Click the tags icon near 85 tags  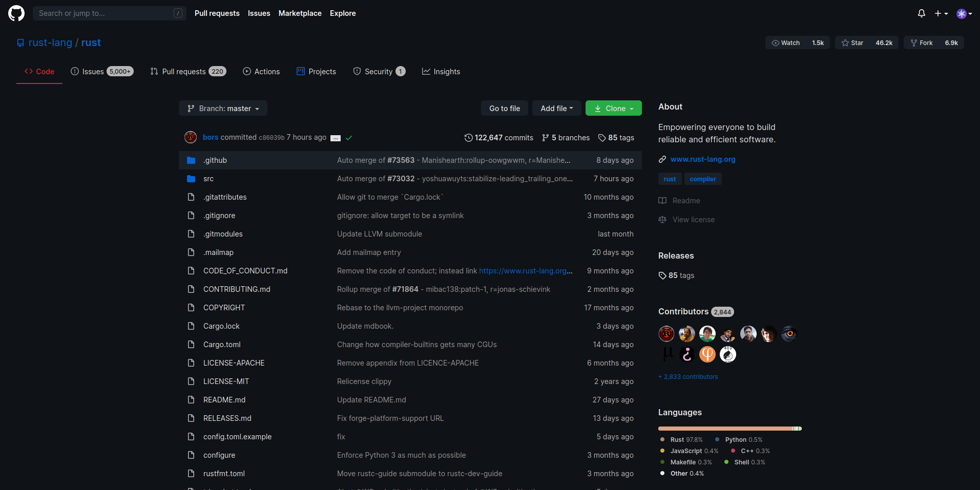602,138
